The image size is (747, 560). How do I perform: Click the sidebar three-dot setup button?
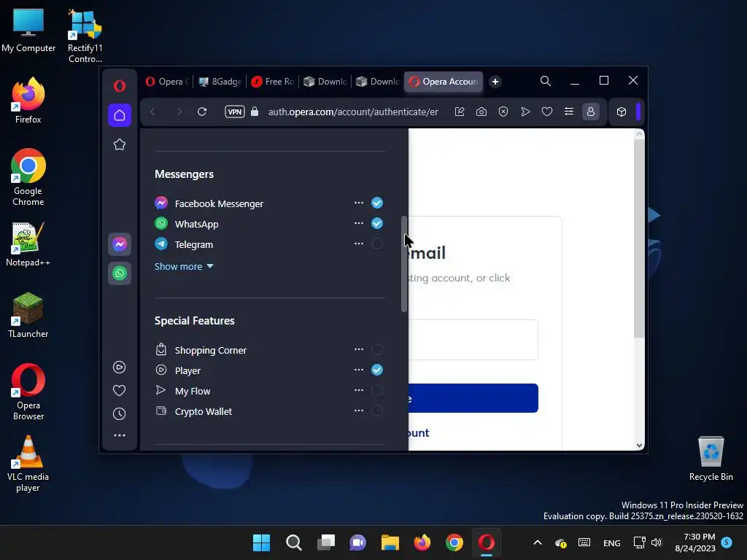[x=119, y=435]
